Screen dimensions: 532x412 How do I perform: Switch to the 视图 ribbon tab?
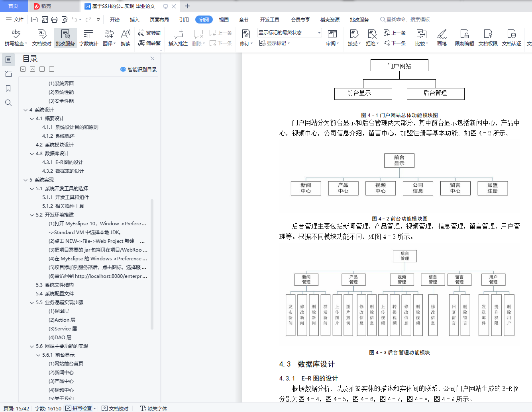click(x=224, y=20)
